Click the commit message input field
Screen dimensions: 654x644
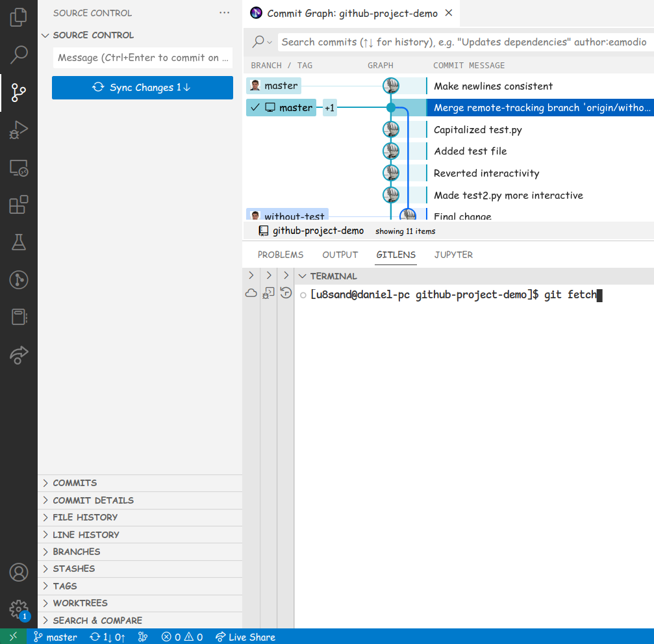pyautogui.click(x=142, y=58)
